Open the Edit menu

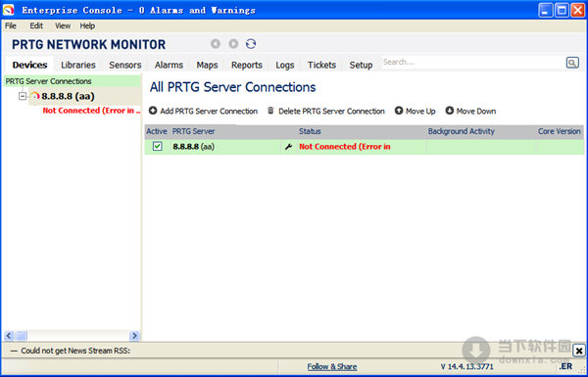36,25
